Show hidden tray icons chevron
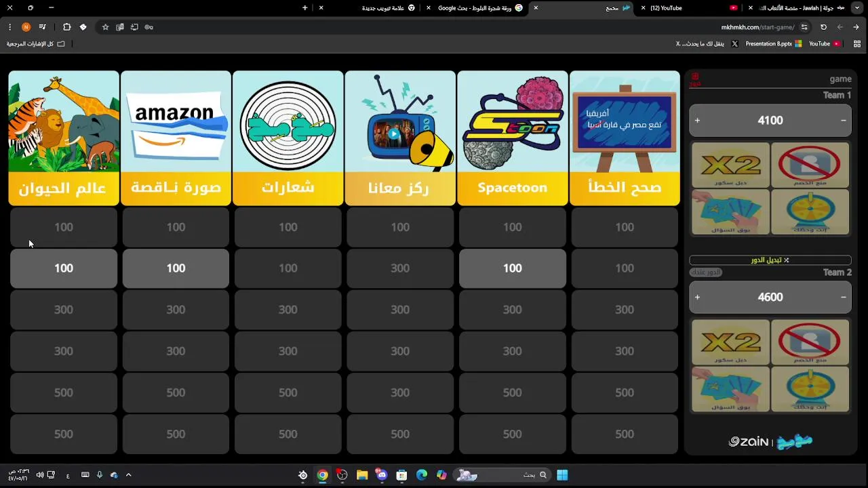The image size is (868, 488). pos(128,475)
